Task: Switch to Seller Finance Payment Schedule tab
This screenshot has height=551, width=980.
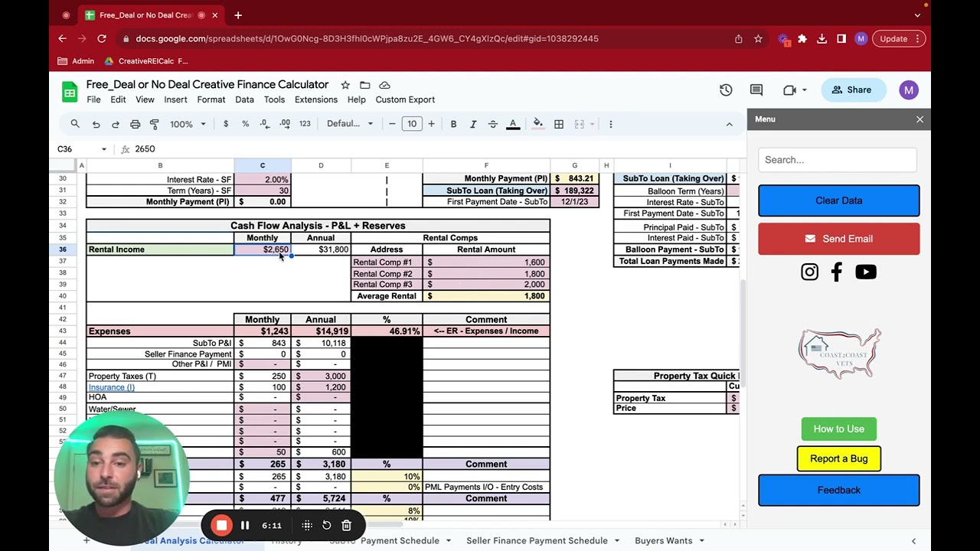Action: (x=537, y=541)
